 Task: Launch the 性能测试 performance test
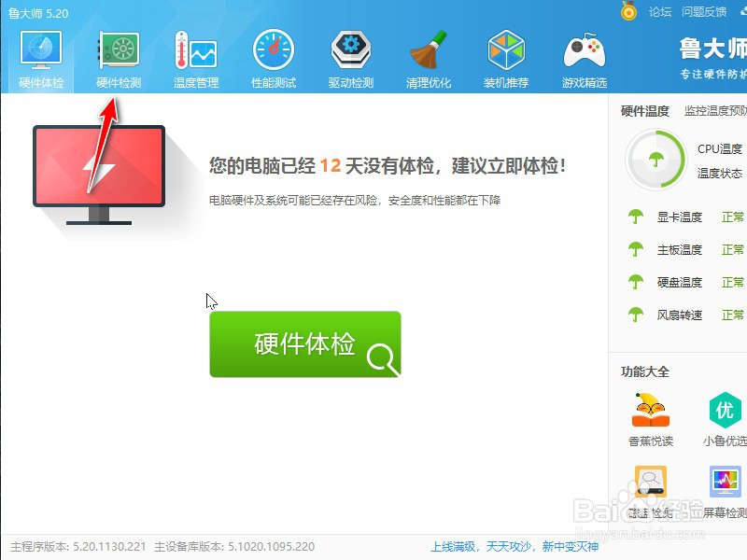(273, 58)
